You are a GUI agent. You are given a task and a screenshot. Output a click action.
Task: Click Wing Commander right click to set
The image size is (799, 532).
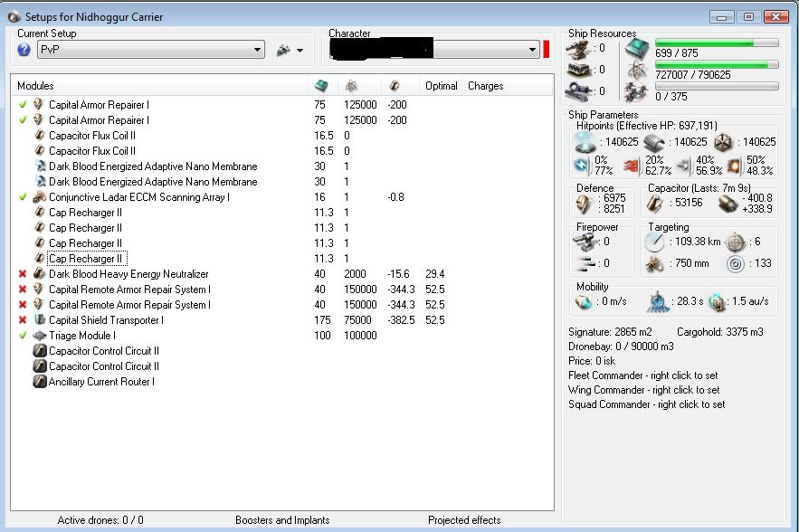coord(644,390)
